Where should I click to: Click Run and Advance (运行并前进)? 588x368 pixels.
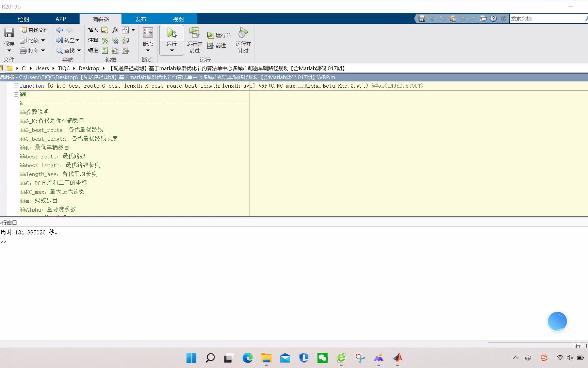(195, 40)
